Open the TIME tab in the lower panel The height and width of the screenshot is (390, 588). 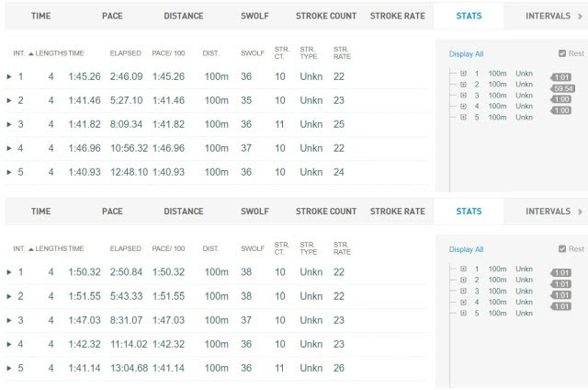pos(40,212)
